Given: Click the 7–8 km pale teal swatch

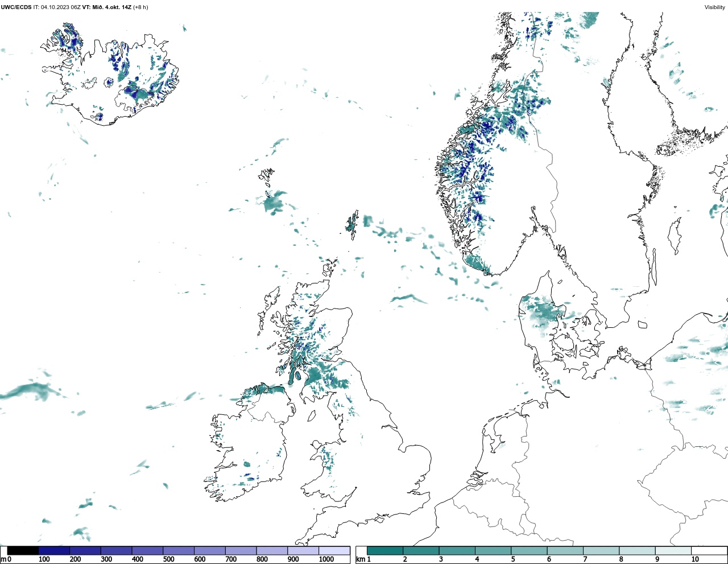Looking at the screenshot, I should pos(601,551).
